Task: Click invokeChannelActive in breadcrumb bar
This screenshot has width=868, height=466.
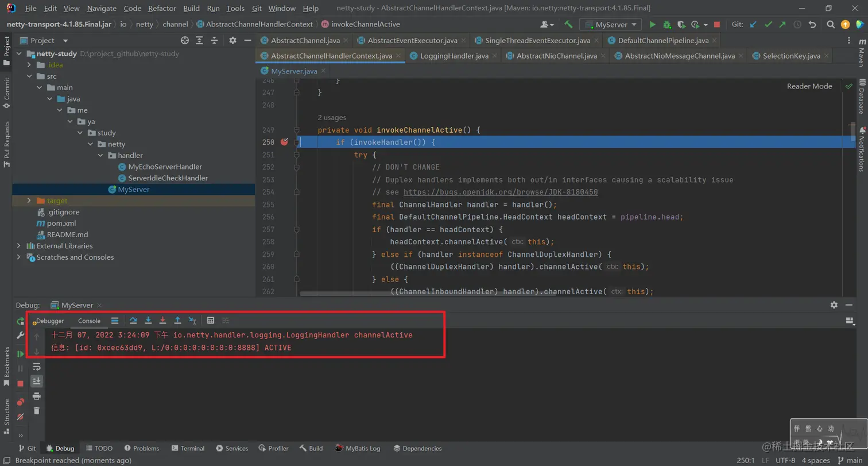Action: [360, 25]
